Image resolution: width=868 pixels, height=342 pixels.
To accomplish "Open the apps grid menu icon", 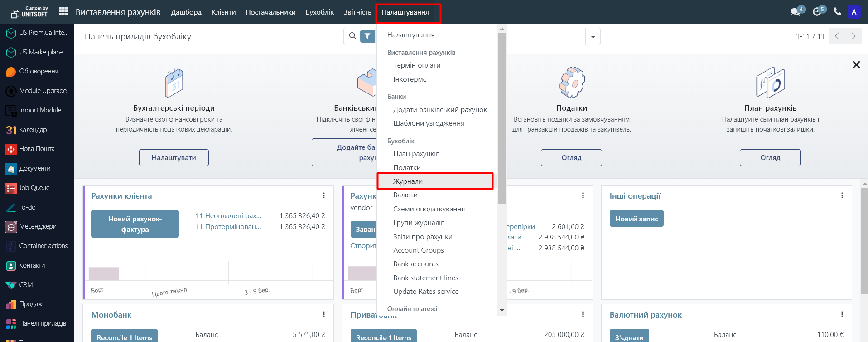I will pos(63,12).
